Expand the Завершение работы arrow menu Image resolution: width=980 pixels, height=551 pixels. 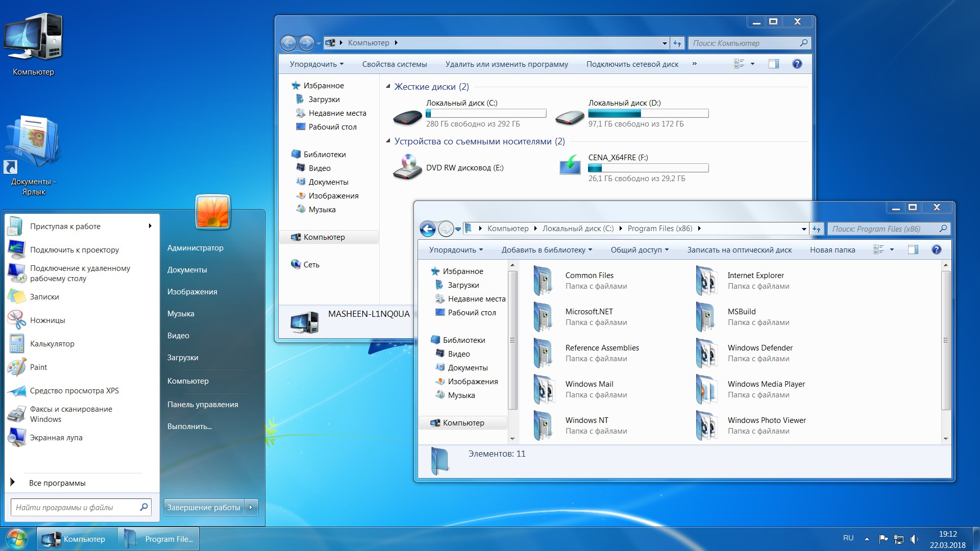[251, 507]
